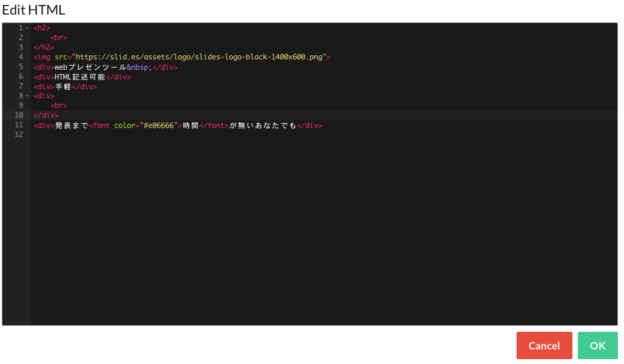Click the text 手軽 on line 7
The image size is (624, 364).
63,87
